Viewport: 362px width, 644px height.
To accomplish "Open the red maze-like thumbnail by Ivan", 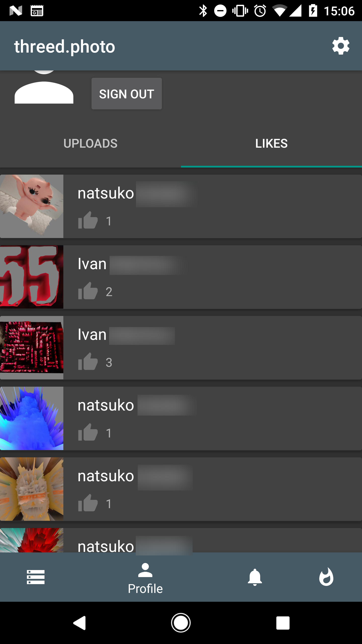I will (32, 348).
